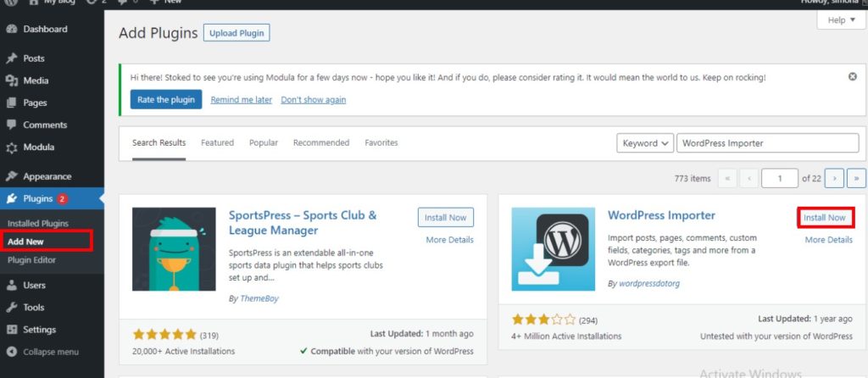Click the SportsPress five-star rating
868x378 pixels.
(x=165, y=334)
